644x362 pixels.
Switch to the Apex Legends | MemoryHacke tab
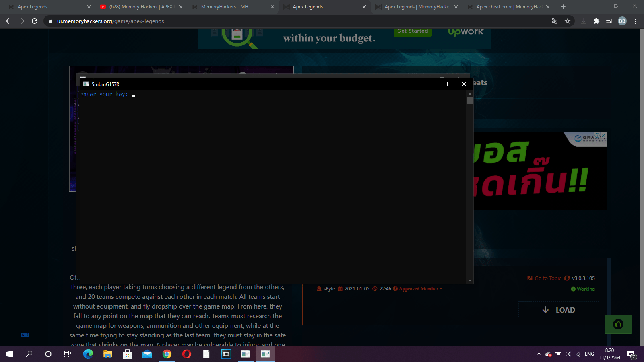[416, 7]
